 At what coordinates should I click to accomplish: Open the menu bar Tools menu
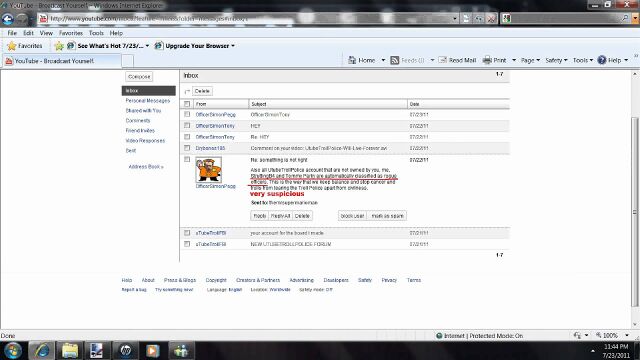pos(96,33)
